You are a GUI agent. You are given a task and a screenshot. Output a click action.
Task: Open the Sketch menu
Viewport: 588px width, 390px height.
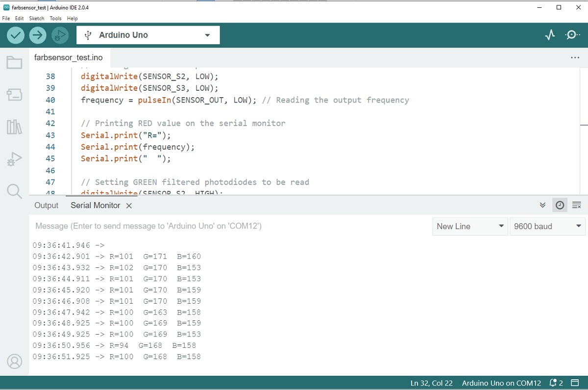tap(37, 18)
